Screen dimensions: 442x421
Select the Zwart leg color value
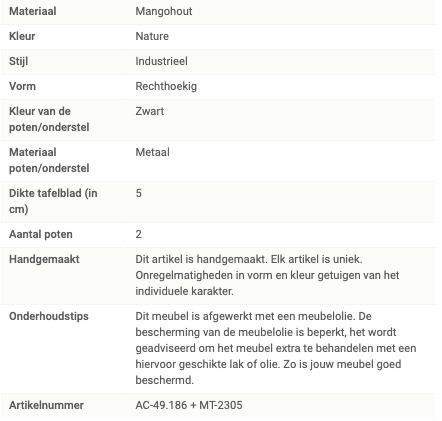[150, 111]
